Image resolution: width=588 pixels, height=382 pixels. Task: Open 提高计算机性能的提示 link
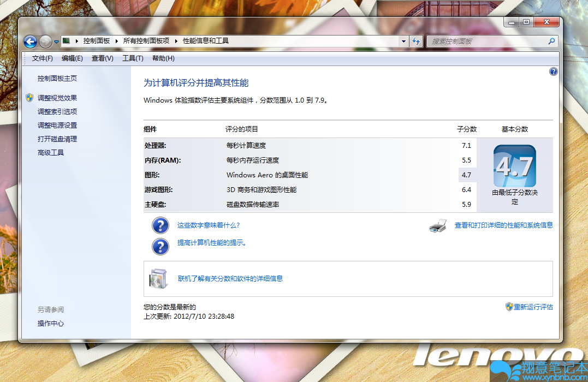point(211,243)
